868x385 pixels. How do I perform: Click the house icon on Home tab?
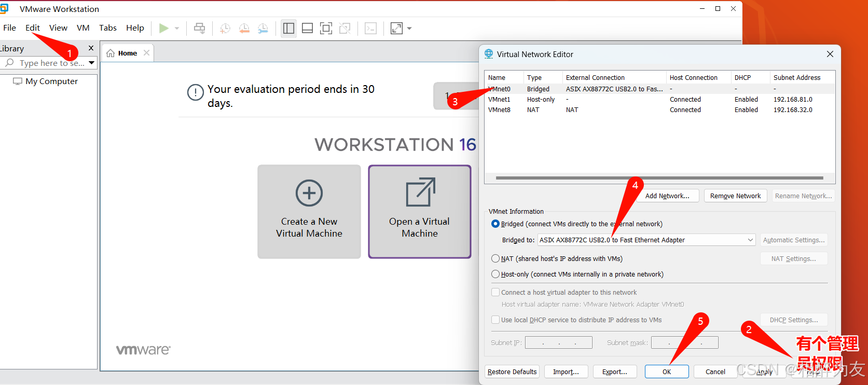pos(111,53)
